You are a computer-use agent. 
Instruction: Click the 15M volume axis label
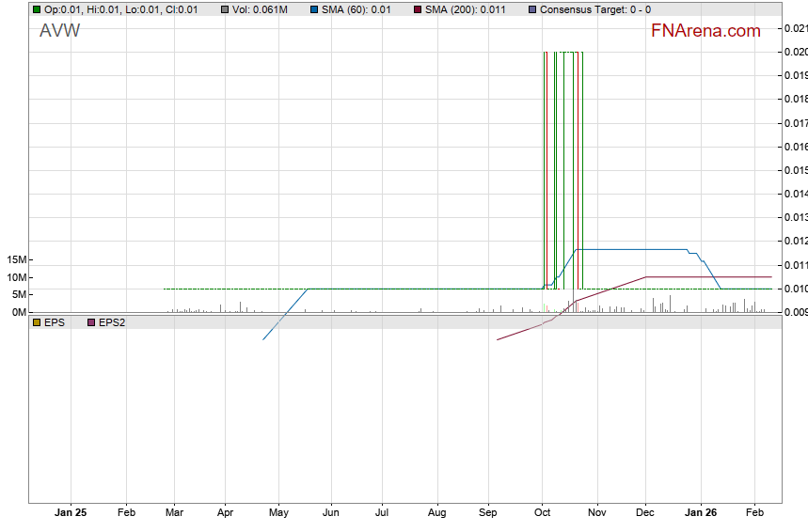(16, 259)
